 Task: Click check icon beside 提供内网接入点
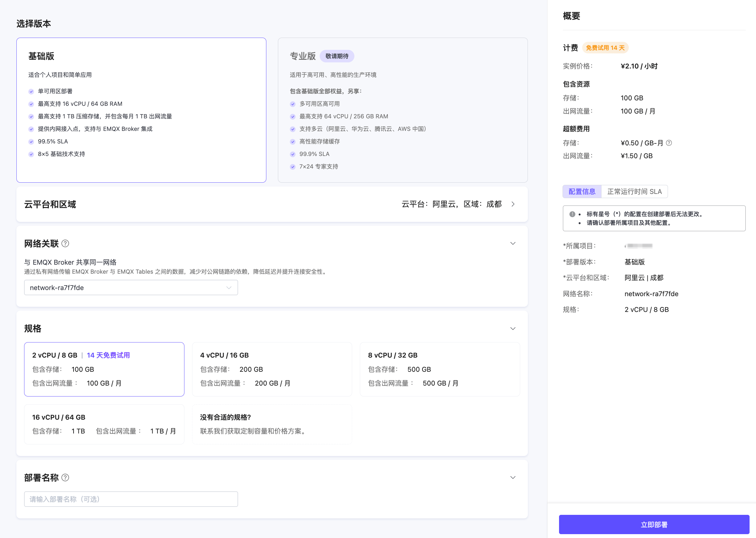point(31,129)
